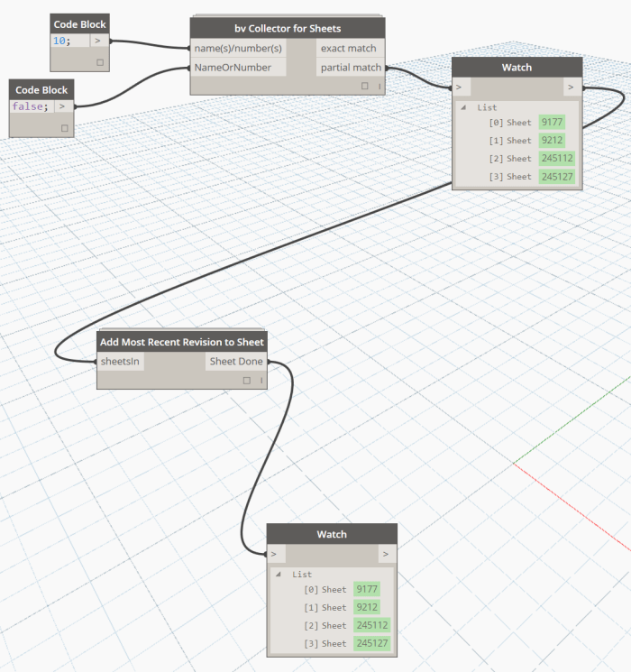Viewport: 631px width, 672px height.
Task: Click the NameOrNumber input port
Action: [x=238, y=68]
